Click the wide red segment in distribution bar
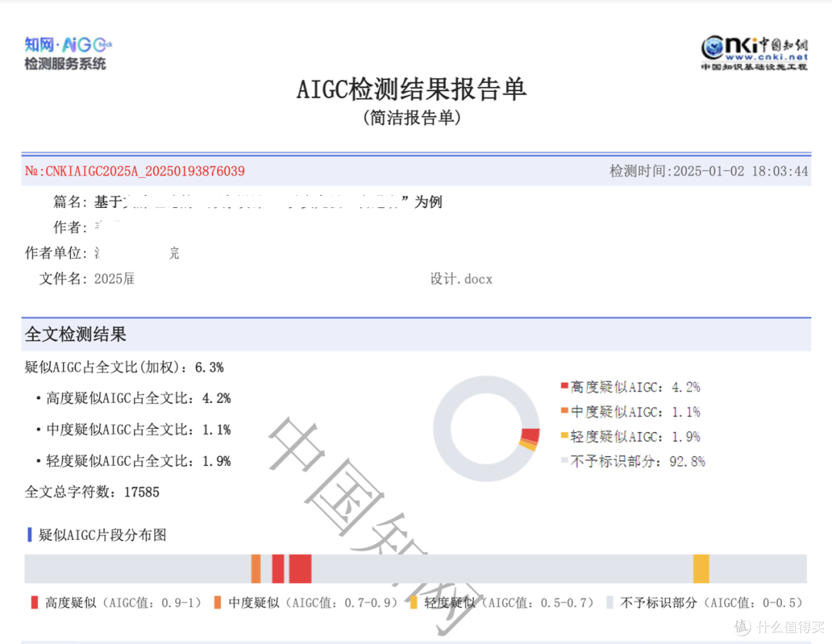 point(300,569)
